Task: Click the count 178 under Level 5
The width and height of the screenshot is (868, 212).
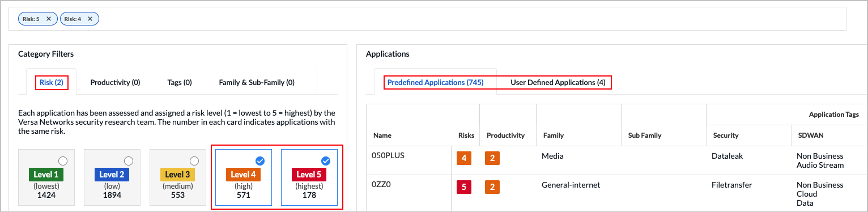Action: tap(309, 195)
